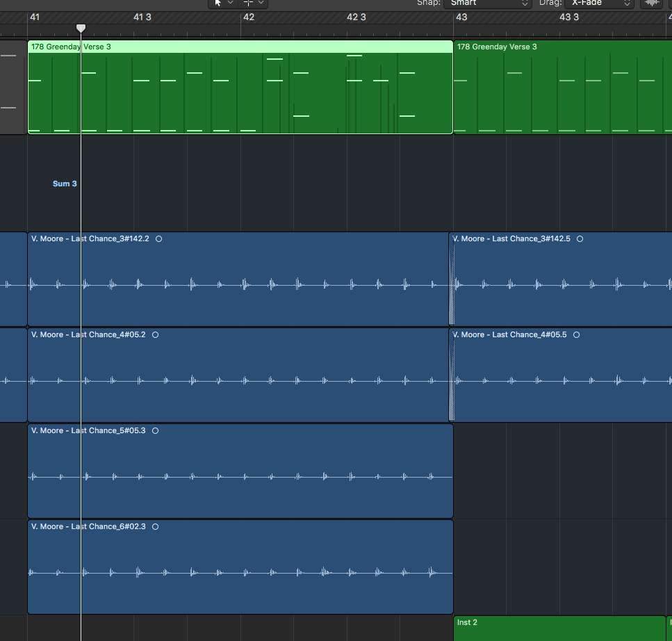Click the circle icon on Last Chance_5#05.3

click(x=155, y=431)
